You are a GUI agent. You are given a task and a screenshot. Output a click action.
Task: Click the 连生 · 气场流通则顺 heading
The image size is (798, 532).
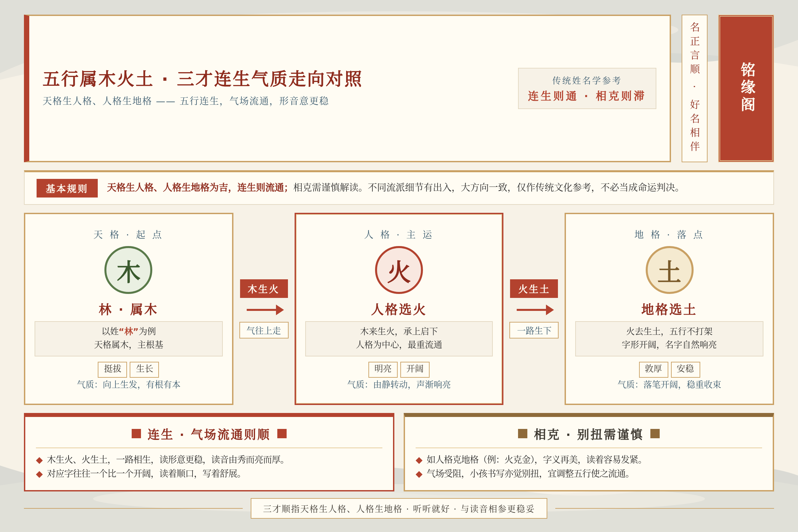(209, 434)
